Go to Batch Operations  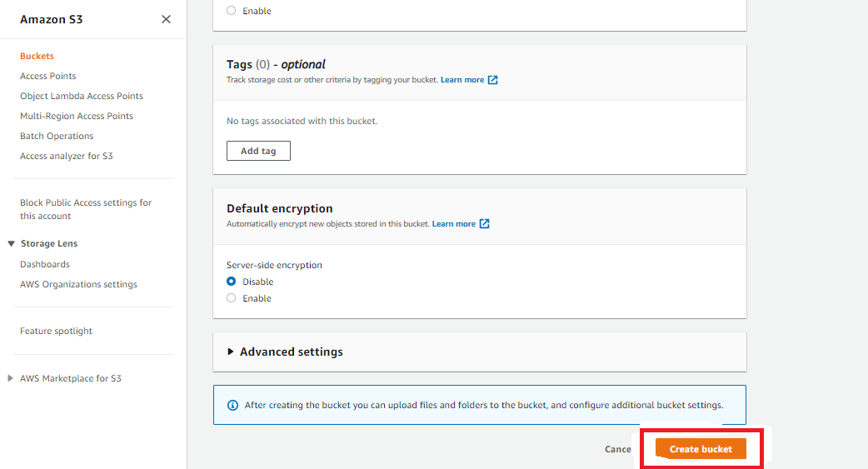57,136
